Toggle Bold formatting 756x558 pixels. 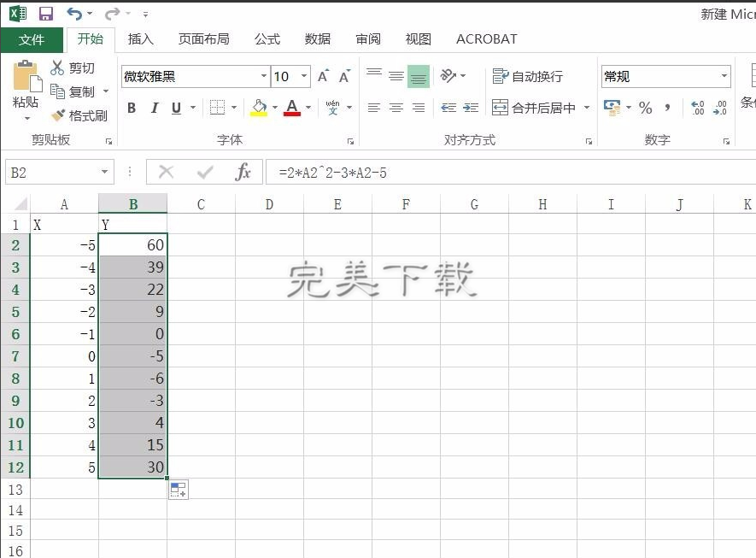pyautogui.click(x=132, y=108)
